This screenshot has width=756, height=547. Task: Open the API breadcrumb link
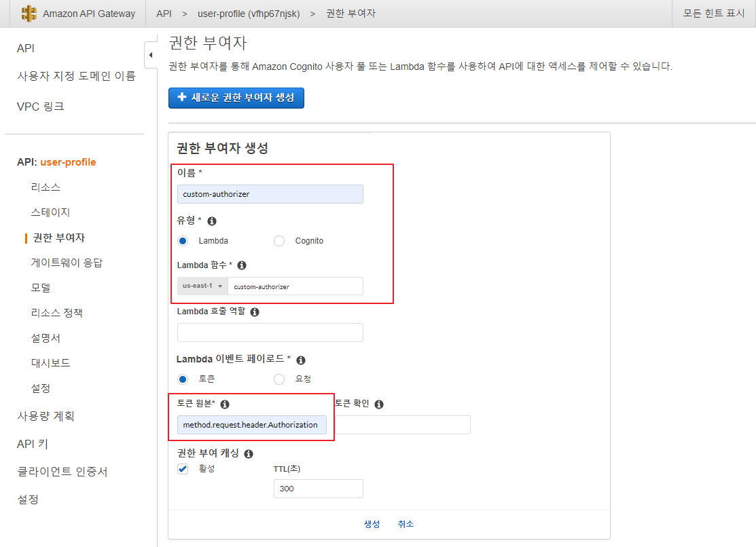tap(164, 14)
